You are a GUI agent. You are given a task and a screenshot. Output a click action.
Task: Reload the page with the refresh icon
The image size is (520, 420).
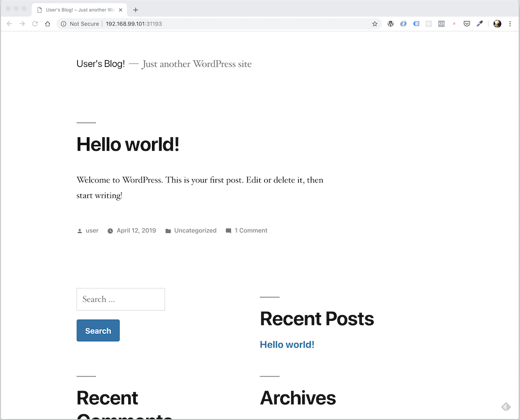[35, 24]
